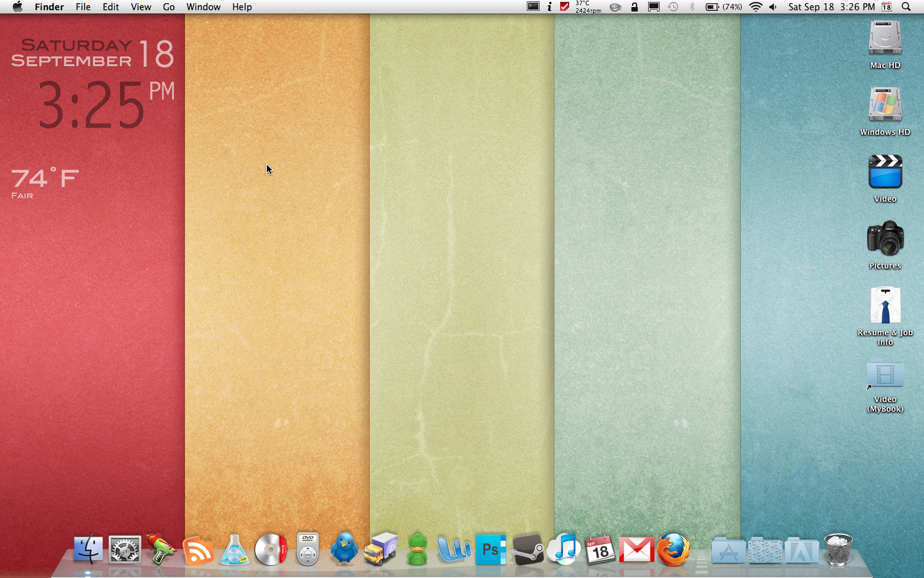
Task: Open System Preferences gear icon
Action: (x=124, y=550)
